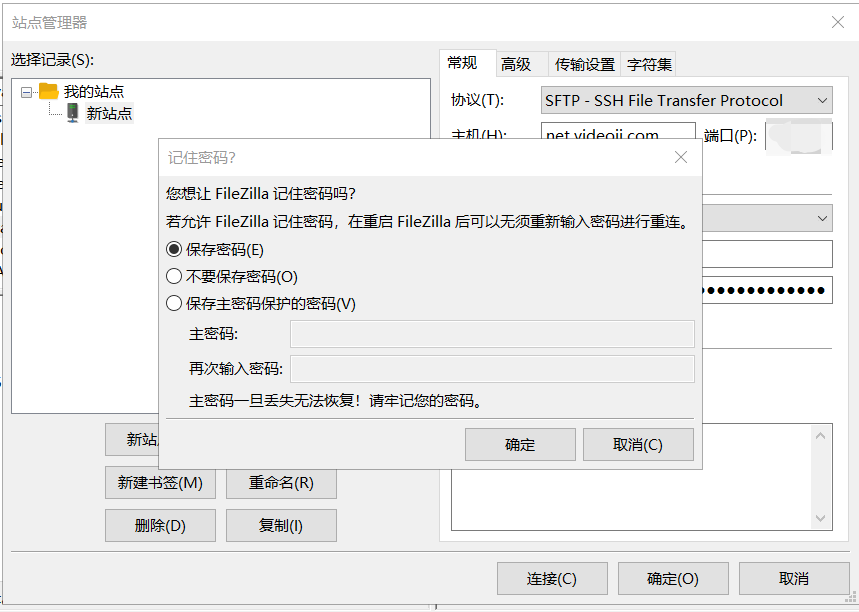
Task: Duplicate the site with 复制(I)
Action: click(281, 525)
